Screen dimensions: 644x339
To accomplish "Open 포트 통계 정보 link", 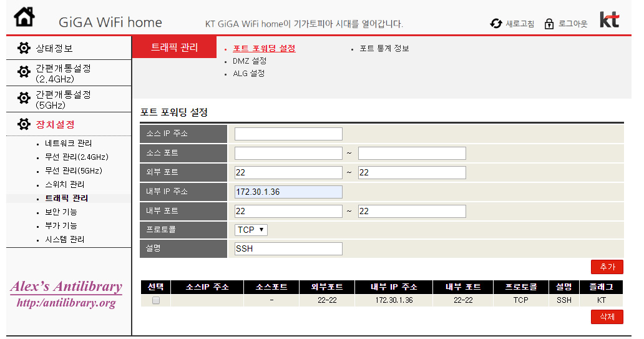I will point(384,49).
